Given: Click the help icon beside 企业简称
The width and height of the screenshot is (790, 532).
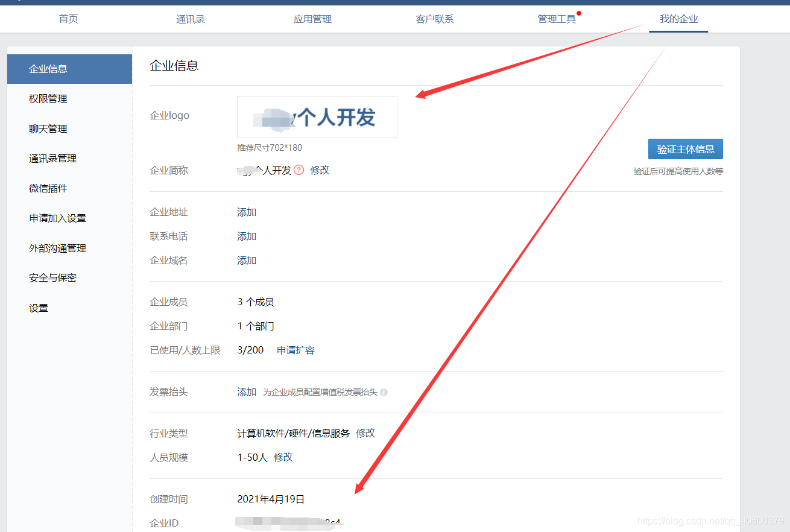Looking at the screenshot, I should coord(299,170).
